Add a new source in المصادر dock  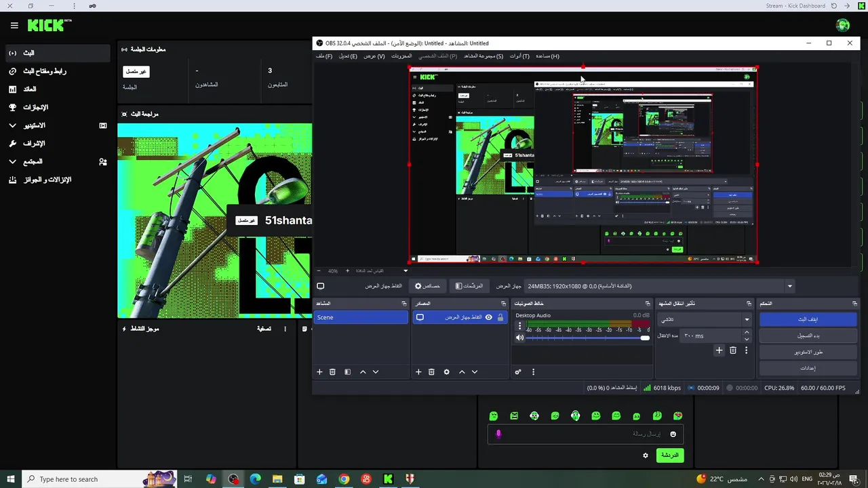[x=418, y=371]
